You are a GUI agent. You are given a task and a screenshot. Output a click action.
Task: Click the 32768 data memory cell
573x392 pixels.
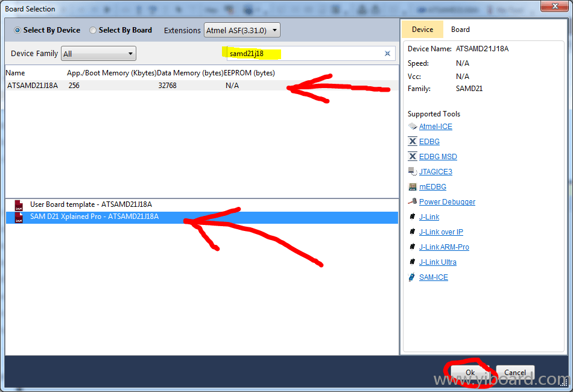pos(167,86)
